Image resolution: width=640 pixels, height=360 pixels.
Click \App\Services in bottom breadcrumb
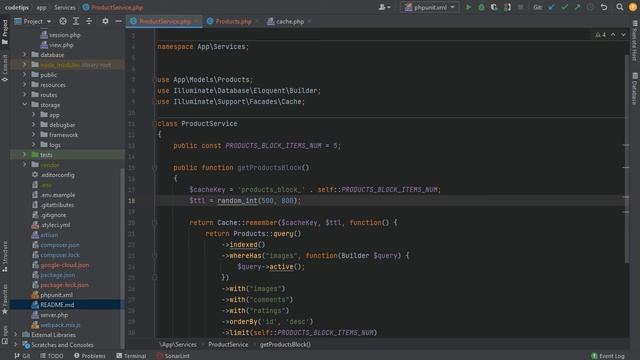coord(178,344)
